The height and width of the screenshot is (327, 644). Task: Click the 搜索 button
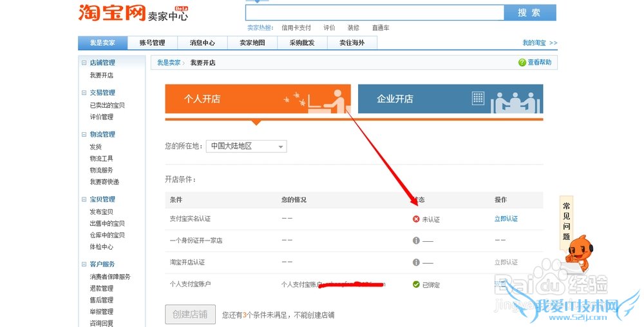[x=530, y=13]
